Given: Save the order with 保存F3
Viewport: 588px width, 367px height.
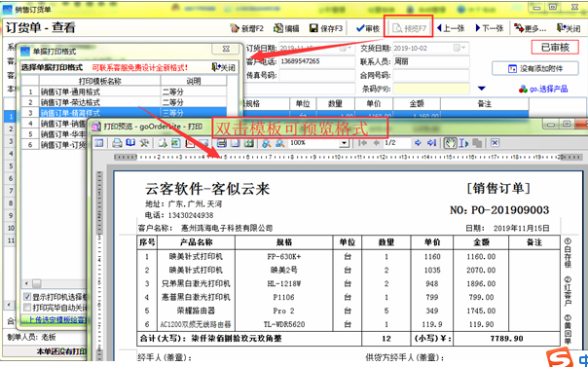Looking at the screenshot, I should (326, 28).
